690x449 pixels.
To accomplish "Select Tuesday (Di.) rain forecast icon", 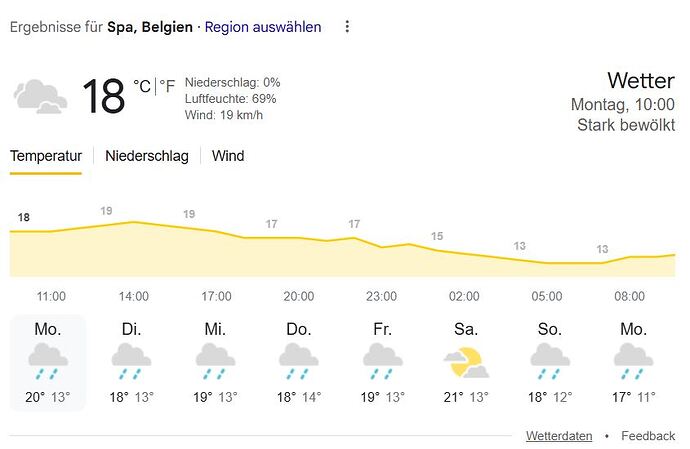I will (x=131, y=361).
